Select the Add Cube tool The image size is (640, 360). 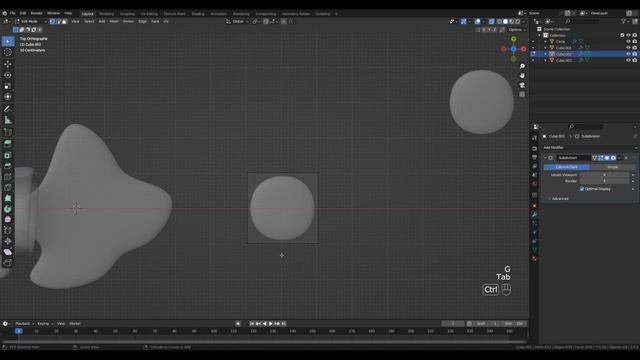point(8,132)
